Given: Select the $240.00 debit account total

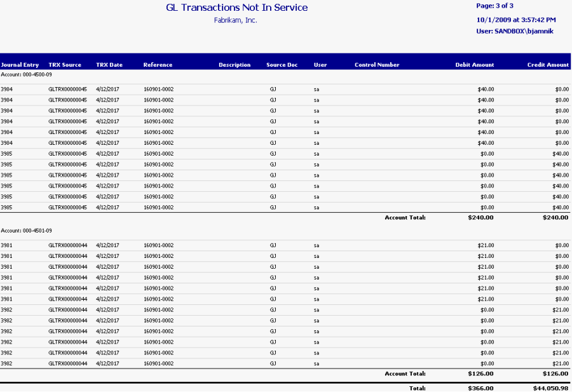Looking at the screenshot, I should point(480,217).
